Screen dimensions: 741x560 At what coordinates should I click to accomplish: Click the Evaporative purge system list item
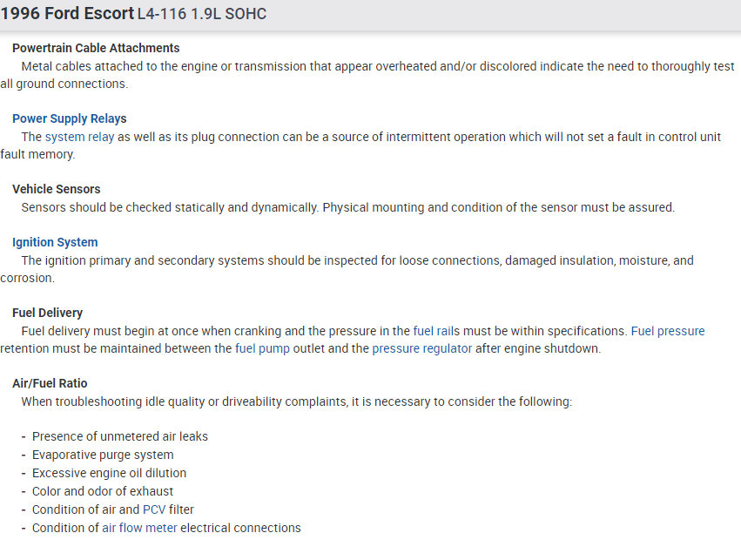click(x=103, y=455)
